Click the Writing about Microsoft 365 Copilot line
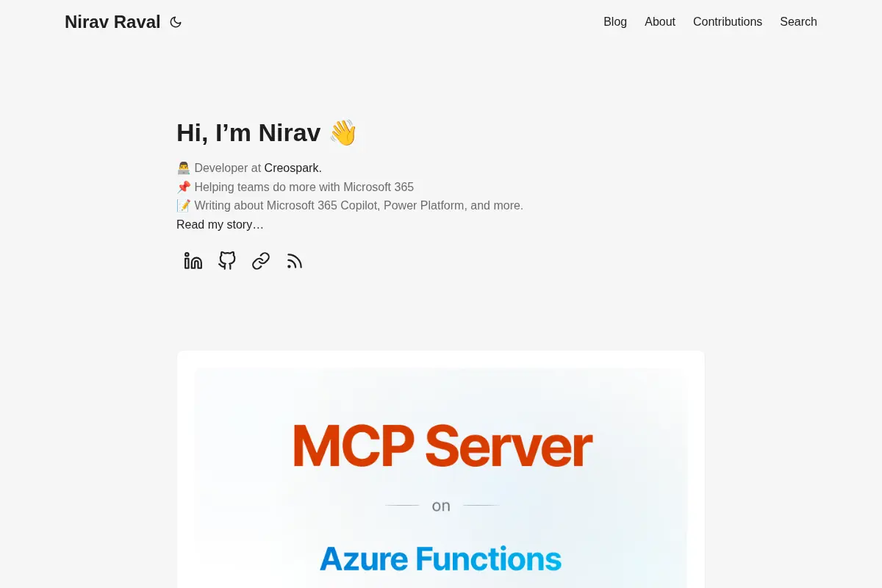Viewport: 882px width, 588px height. [350, 205]
